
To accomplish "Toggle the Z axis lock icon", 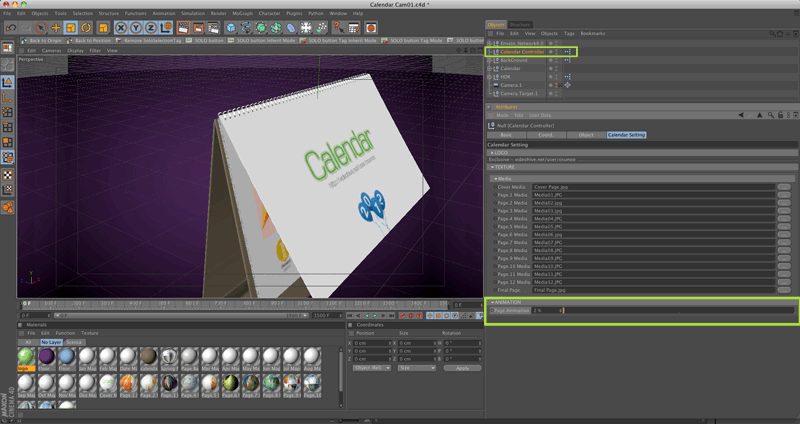I will pyautogui.click(x=151, y=27).
